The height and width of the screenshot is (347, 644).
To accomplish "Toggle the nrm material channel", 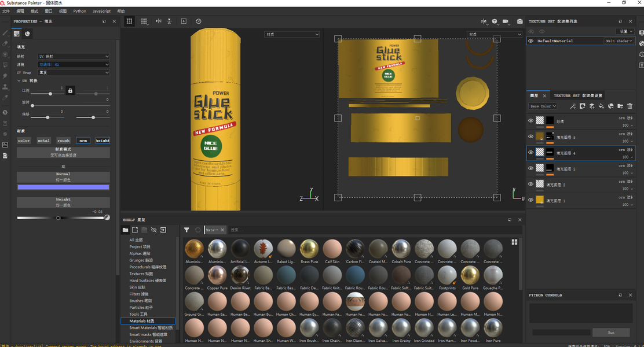I will click(x=83, y=141).
